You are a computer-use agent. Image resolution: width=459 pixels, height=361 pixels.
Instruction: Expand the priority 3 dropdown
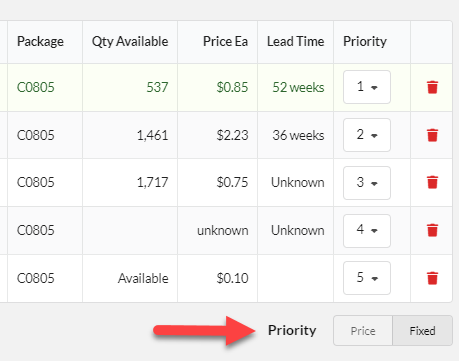(367, 183)
